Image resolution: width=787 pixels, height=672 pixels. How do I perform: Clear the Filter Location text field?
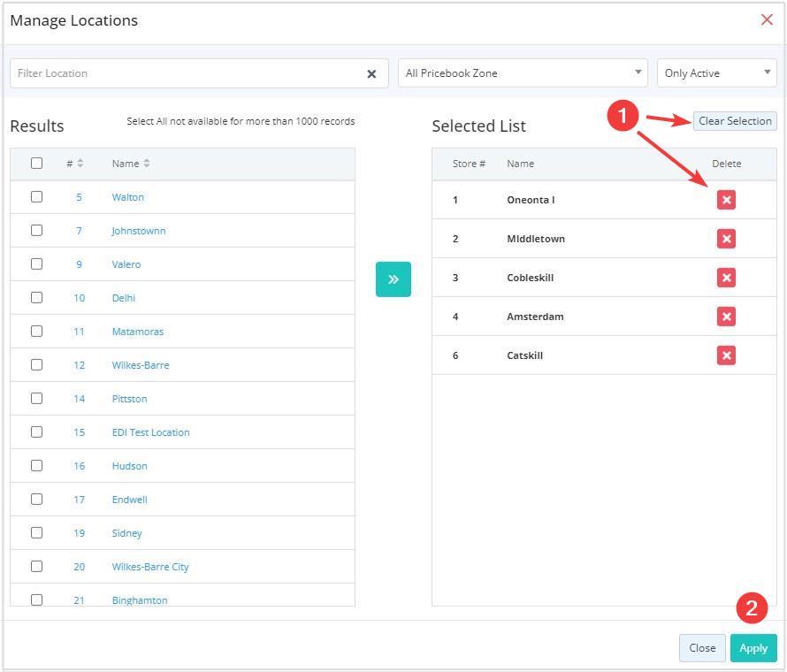pyautogui.click(x=371, y=74)
